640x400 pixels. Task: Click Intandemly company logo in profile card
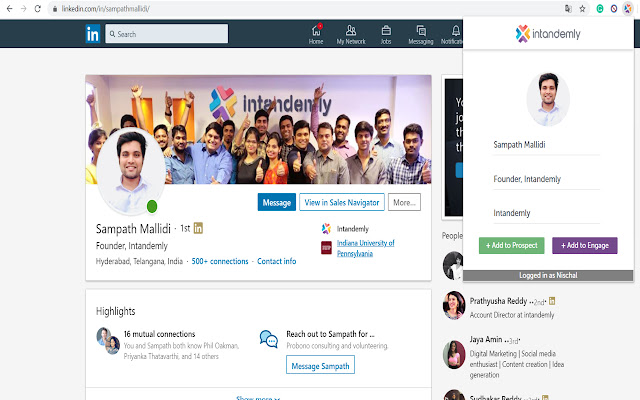pos(326,229)
